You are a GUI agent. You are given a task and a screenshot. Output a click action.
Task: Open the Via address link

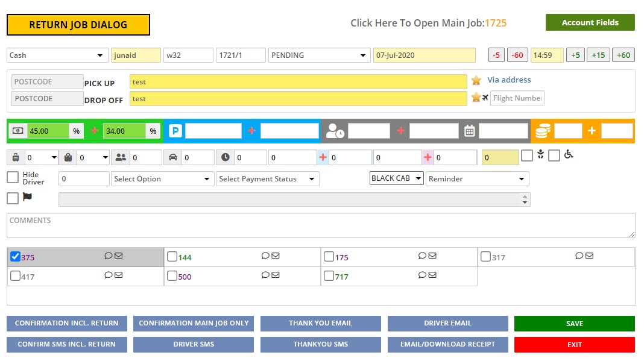(x=509, y=80)
